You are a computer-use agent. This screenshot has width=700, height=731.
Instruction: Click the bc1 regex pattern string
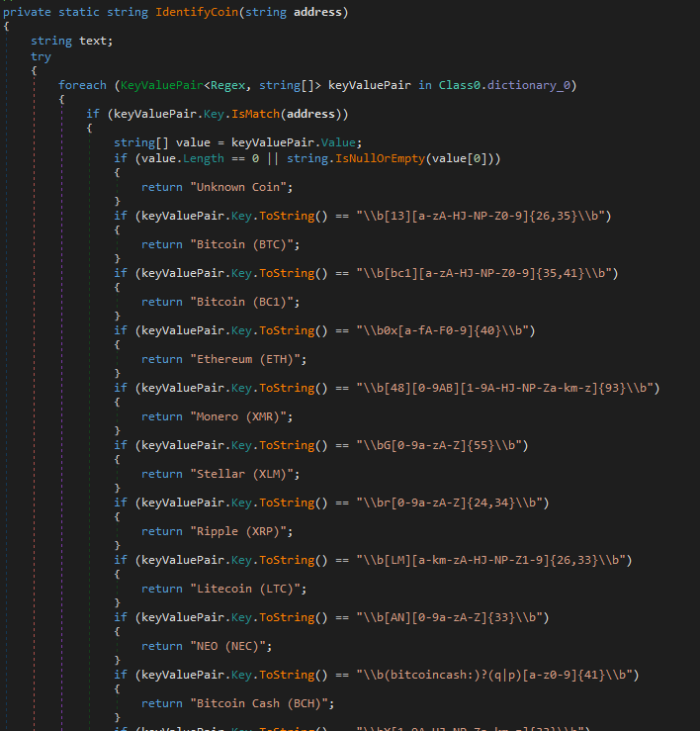tap(483, 273)
